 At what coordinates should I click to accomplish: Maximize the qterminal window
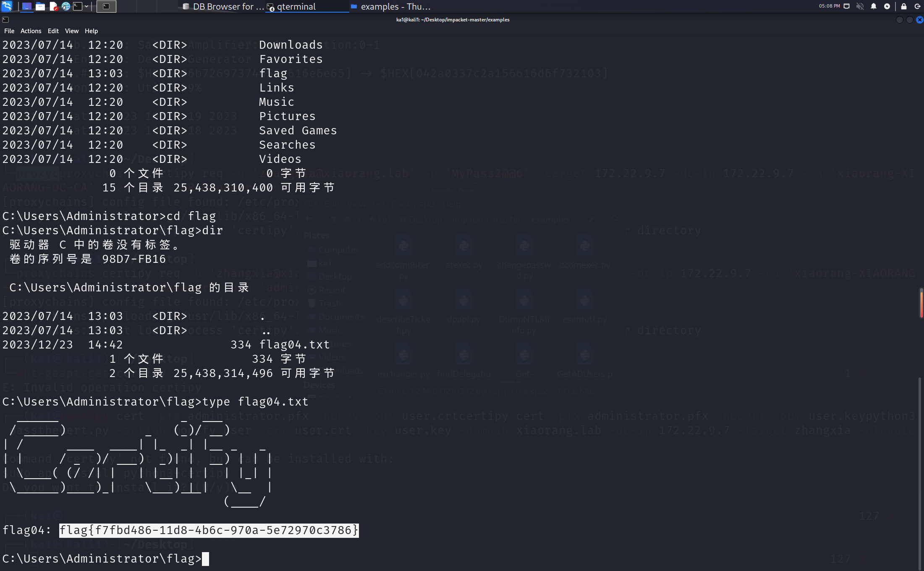pos(910,20)
